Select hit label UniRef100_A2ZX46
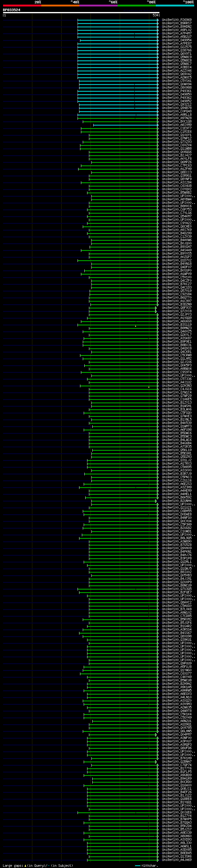This screenshot has width=197, height=868. point(176,71)
